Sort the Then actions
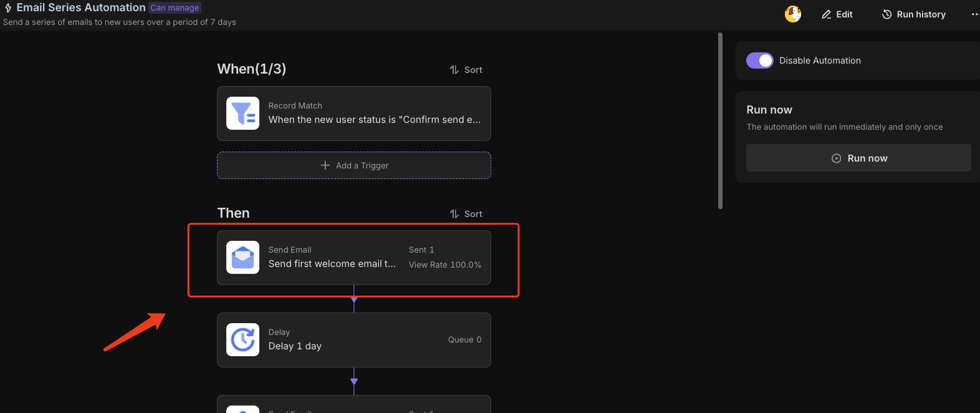Image resolution: width=980 pixels, height=413 pixels. (466, 214)
